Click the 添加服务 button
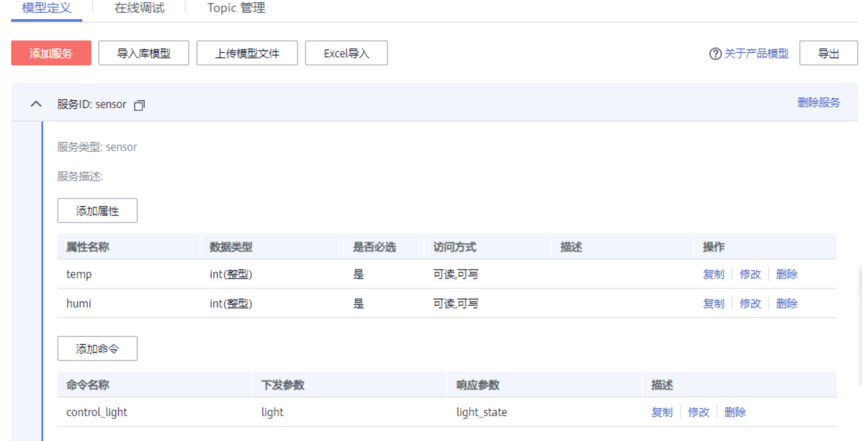The width and height of the screenshot is (868, 441). pyautogui.click(x=51, y=54)
